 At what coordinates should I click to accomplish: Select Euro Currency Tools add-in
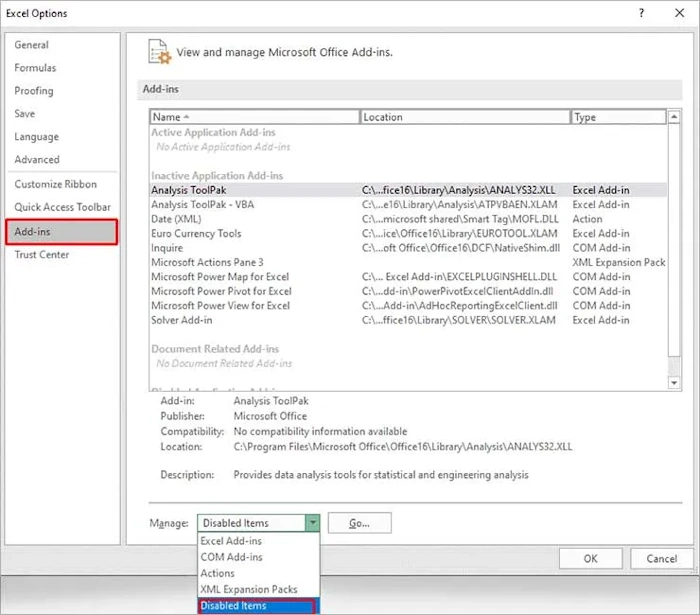pos(408,233)
